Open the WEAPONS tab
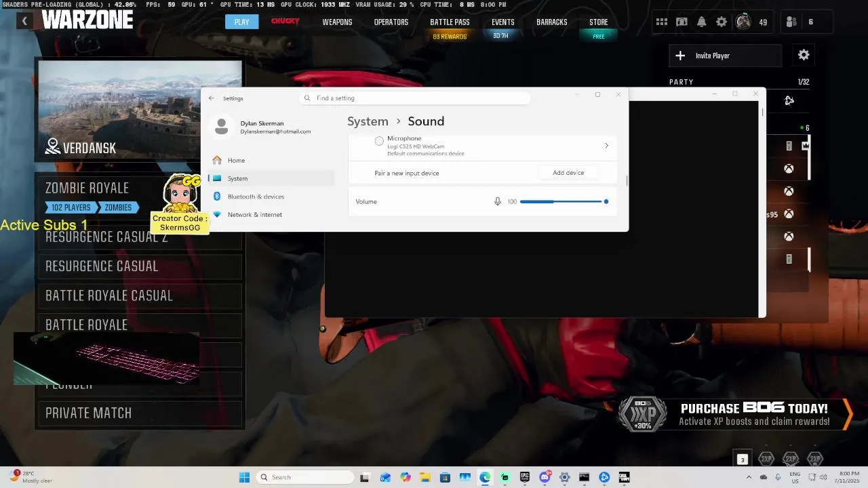868x488 pixels. 337,22
